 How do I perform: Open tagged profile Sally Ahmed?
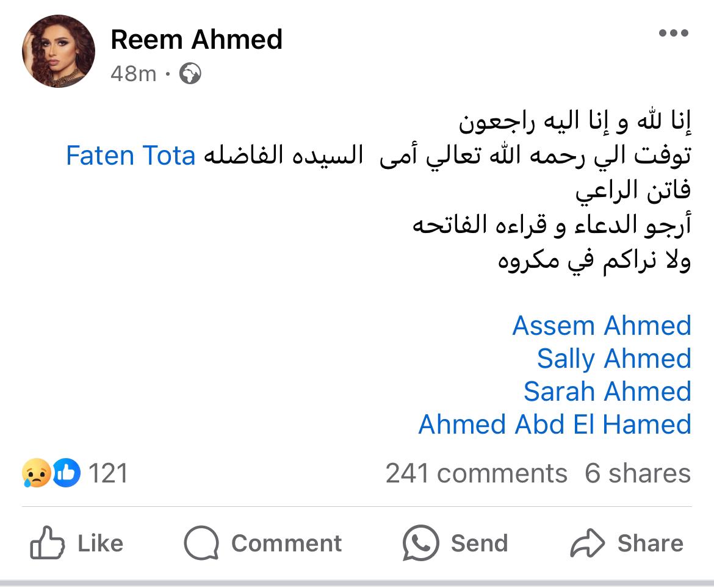[x=613, y=358]
